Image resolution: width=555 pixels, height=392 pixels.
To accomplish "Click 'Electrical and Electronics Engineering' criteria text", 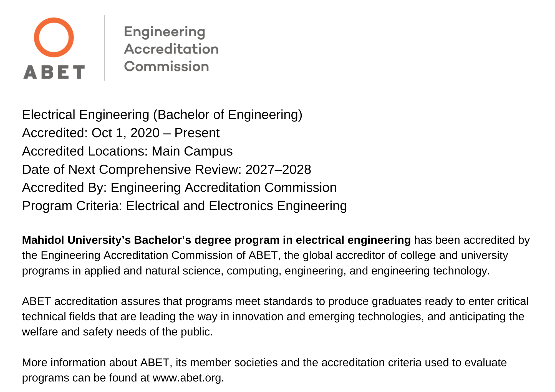I will (236, 206).
